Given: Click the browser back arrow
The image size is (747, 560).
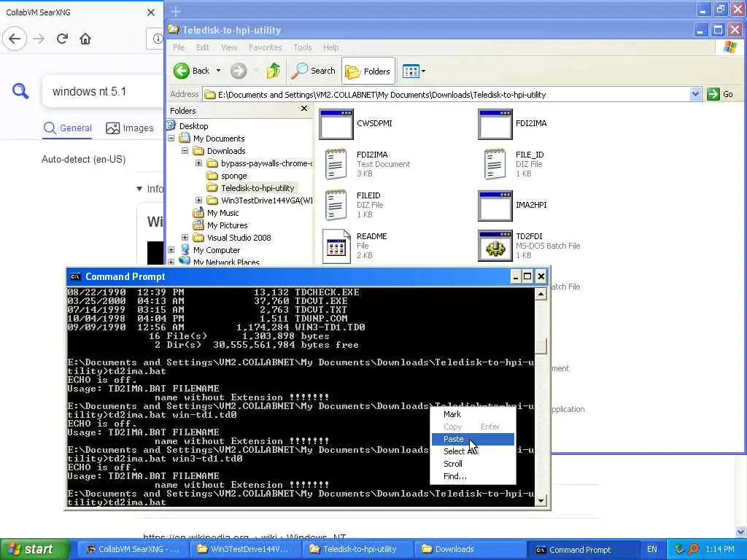Looking at the screenshot, I should click(15, 39).
